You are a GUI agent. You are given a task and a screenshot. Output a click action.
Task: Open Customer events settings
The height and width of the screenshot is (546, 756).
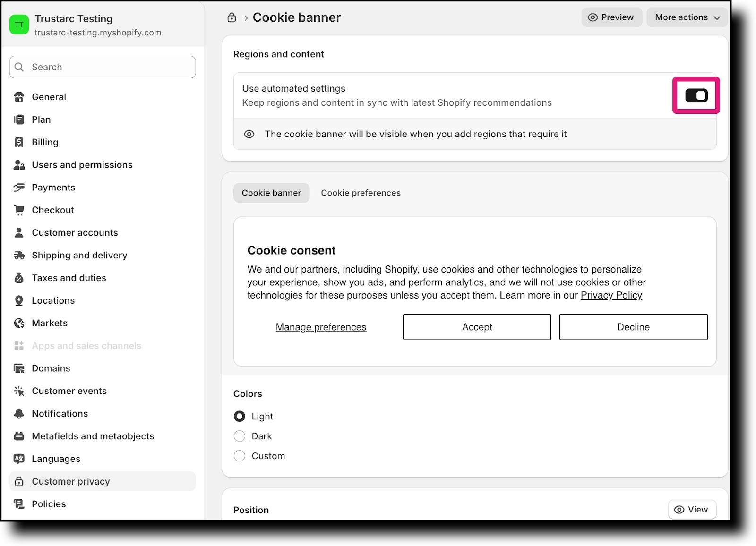(x=103, y=391)
